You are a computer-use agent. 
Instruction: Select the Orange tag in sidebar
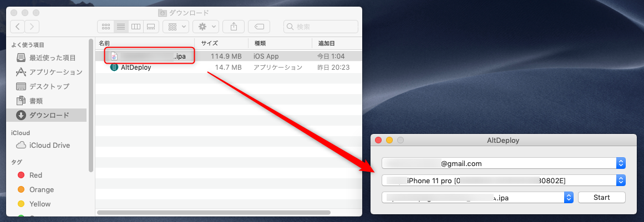coord(47,190)
